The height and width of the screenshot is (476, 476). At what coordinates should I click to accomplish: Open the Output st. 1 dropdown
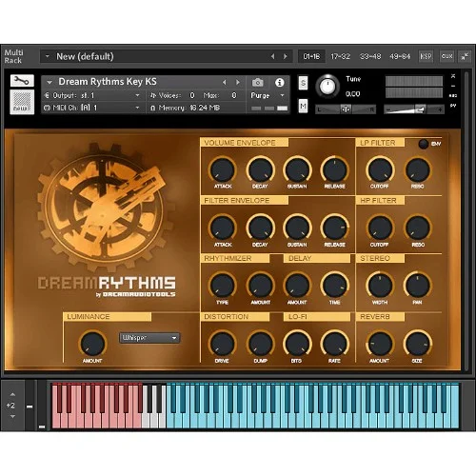pyautogui.click(x=92, y=95)
